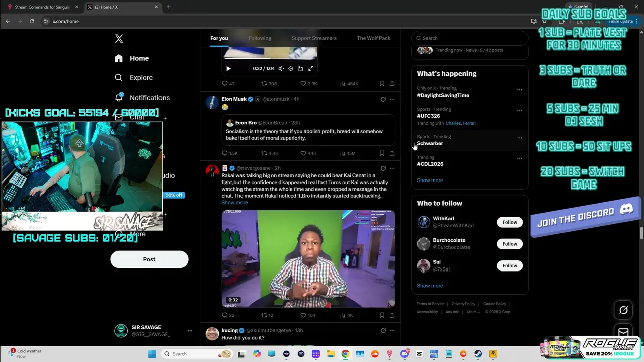Show more trends under What's happening
The width and height of the screenshot is (644, 362).
[430, 180]
